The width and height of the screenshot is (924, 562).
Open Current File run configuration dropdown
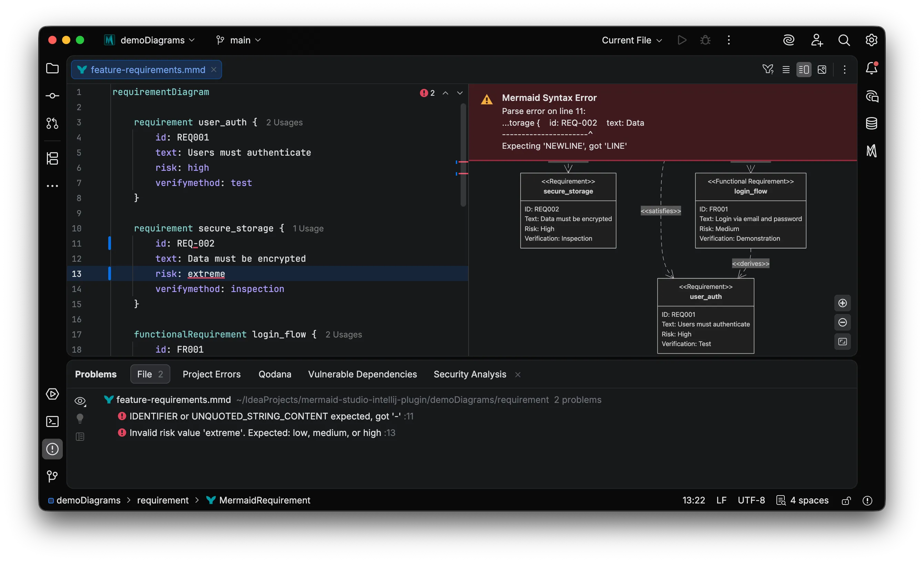pyautogui.click(x=632, y=40)
